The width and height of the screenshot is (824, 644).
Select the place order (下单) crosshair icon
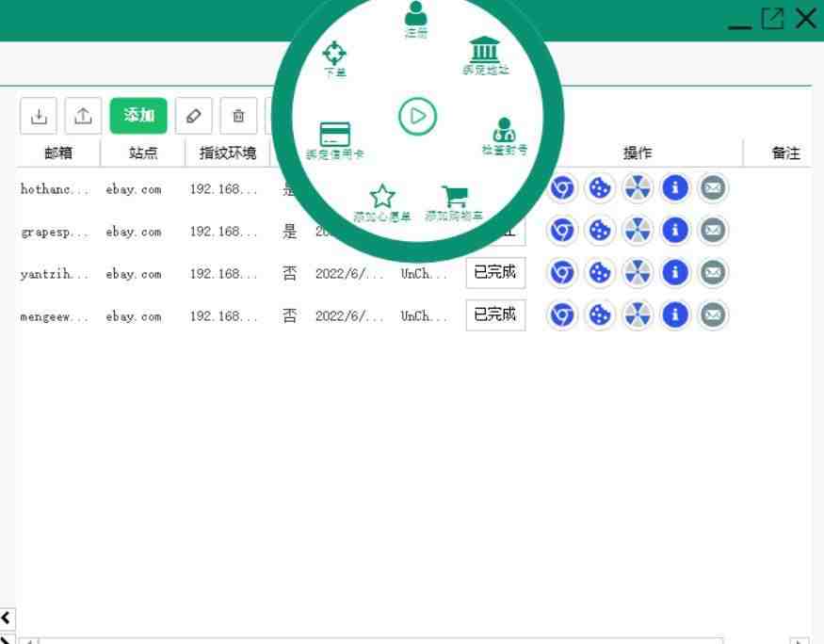click(x=334, y=55)
